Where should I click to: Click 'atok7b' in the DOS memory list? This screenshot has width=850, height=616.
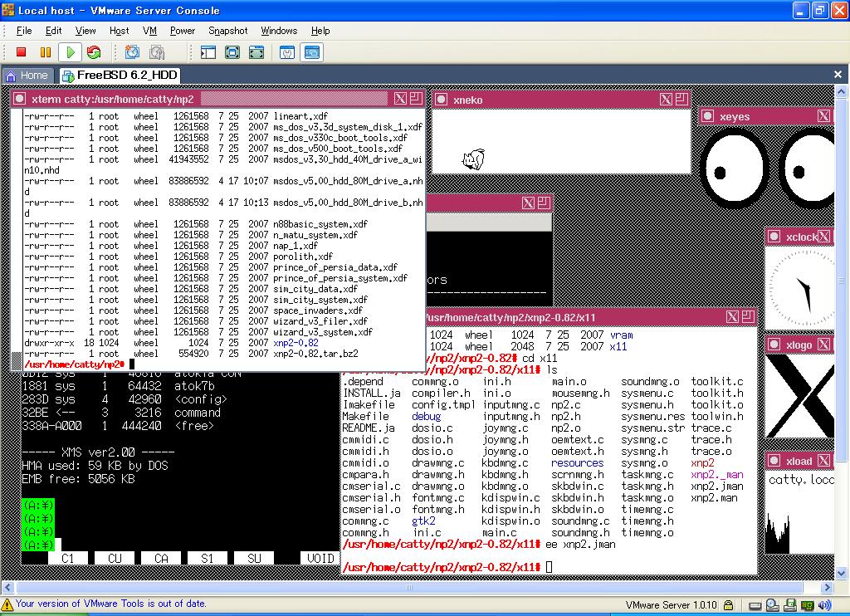tap(194, 386)
